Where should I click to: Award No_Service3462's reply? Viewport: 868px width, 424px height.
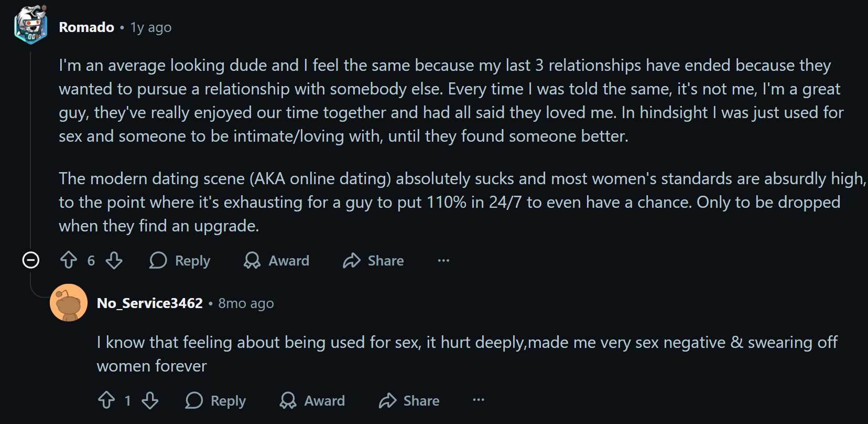point(312,400)
